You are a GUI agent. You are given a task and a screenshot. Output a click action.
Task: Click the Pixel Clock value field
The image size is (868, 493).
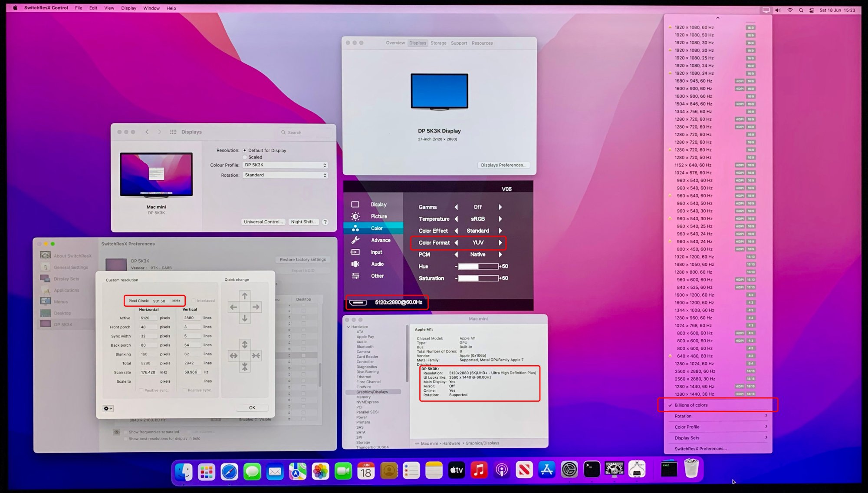(x=160, y=301)
